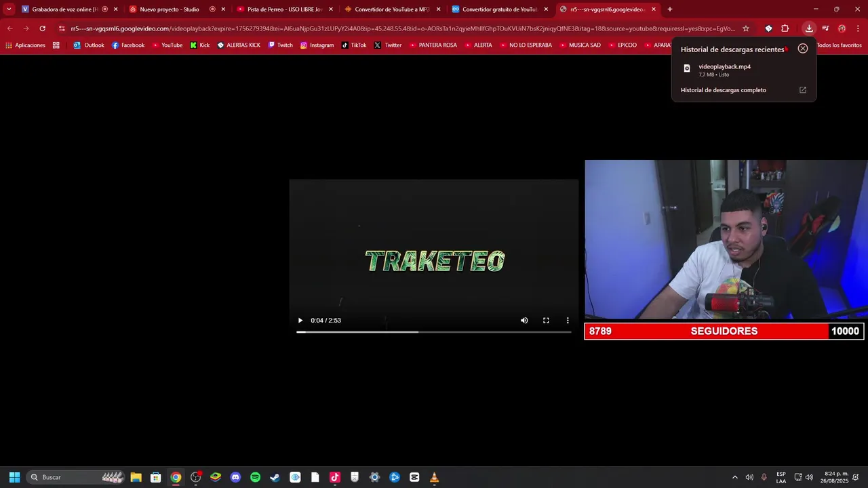This screenshot has width=868, height=488.
Task: Open the Chrome three-dot menu
Action: tap(859, 28)
